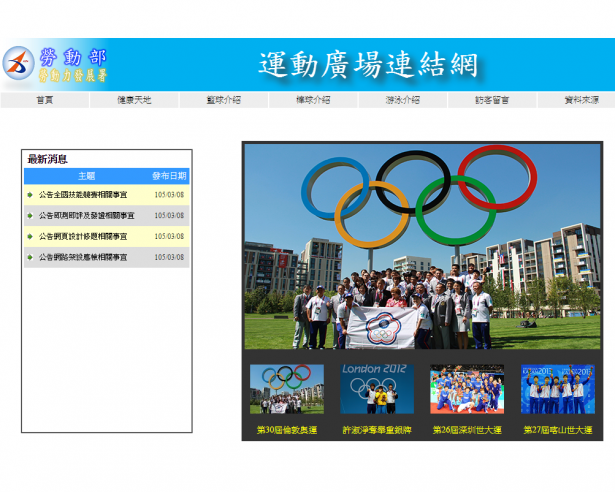Screen dimensions: 615x492
Task: Click green bullet beside 公告全國技能競賽相關事宜
Action: 30,195
